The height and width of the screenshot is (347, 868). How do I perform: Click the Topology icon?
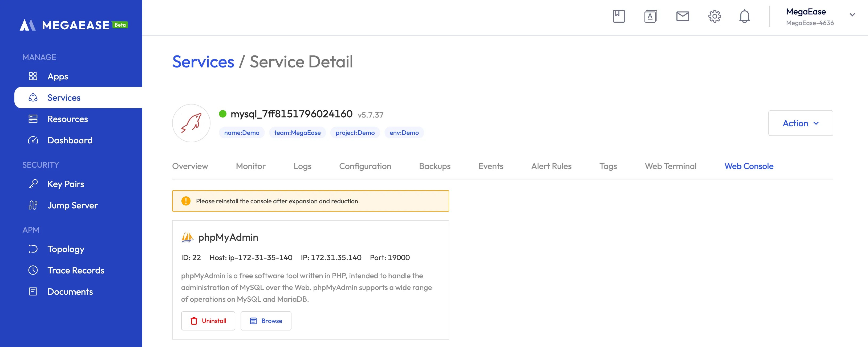click(x=33, y=249)
